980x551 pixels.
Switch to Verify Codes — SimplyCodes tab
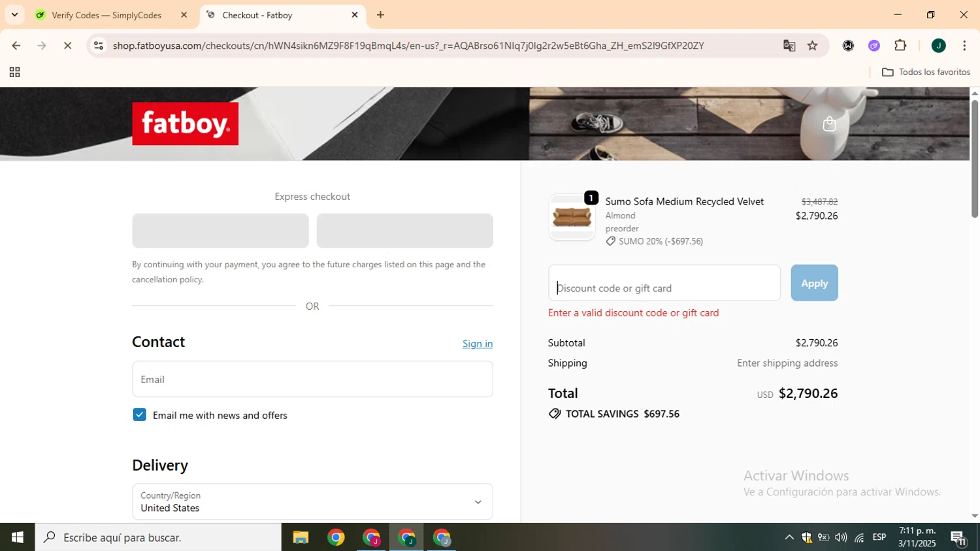106,15
